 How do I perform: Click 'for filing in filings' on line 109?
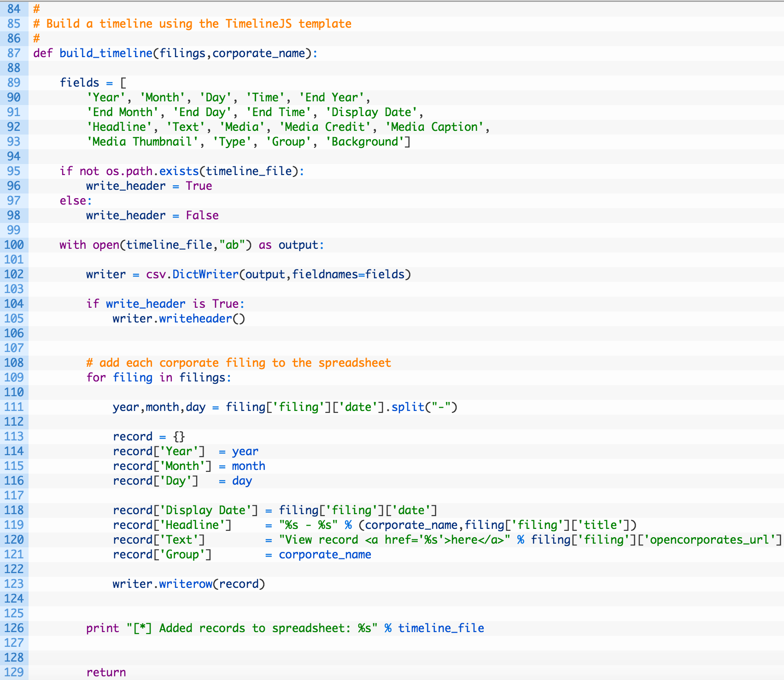(x=156, y=378)
